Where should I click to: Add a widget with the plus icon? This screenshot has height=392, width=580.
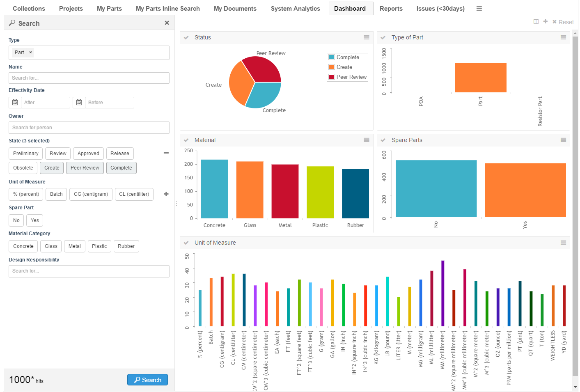(546, 22)
